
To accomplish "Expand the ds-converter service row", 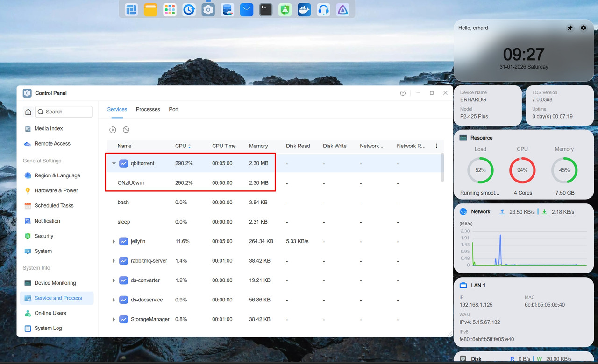I will 114,280.
